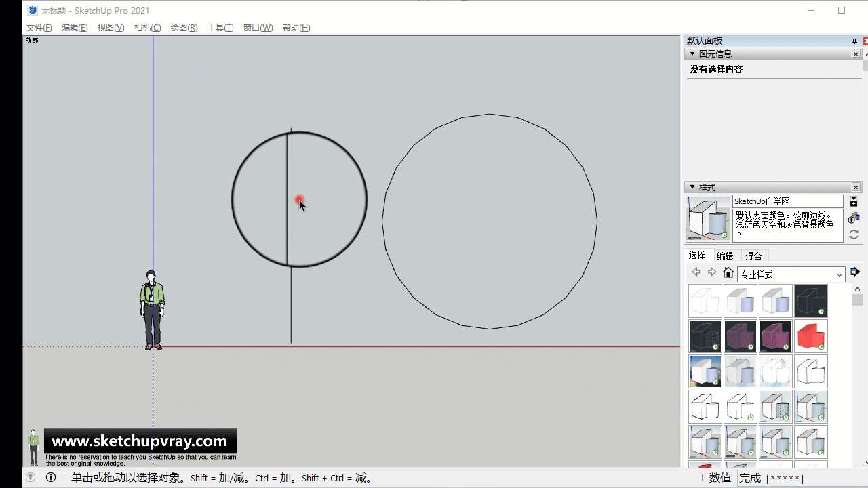The width and height of the screenshot is (868, 488).
Task: Click the info icon in status bar
Action: (51, 477)
